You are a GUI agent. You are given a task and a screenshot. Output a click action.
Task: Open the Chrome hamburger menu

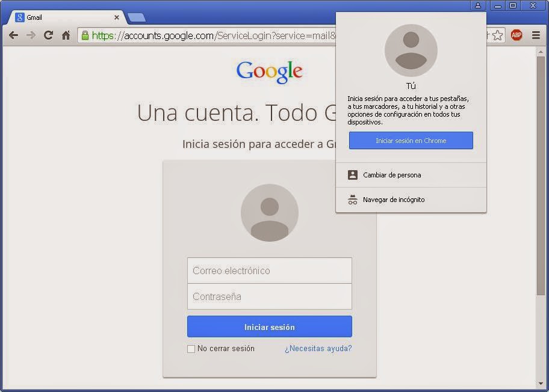click(x=536, y=35)
